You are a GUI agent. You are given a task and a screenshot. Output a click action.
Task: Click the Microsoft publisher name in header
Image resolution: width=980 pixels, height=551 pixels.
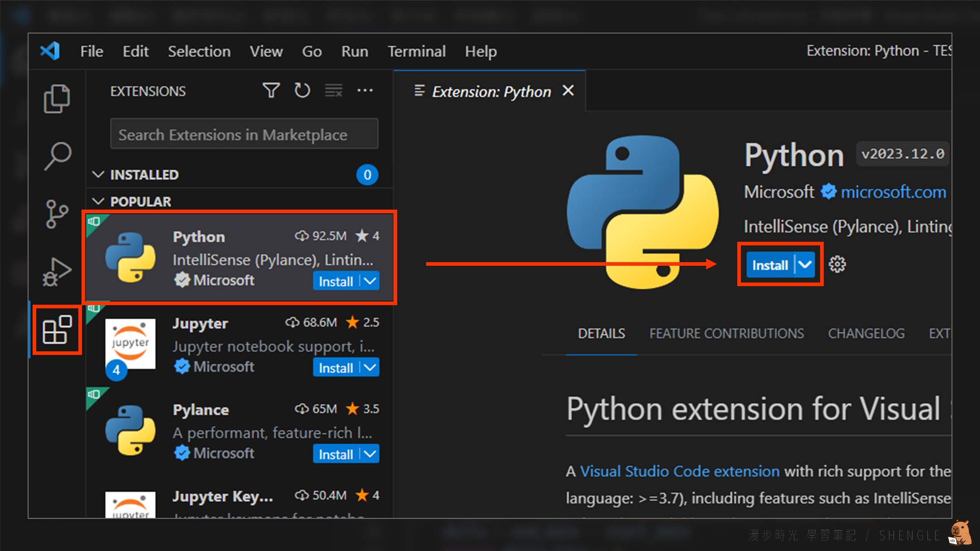[x=779, y=192]
